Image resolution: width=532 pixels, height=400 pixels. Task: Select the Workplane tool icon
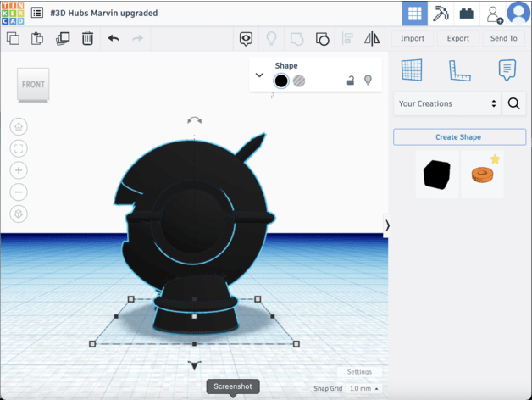click(412, 70)
